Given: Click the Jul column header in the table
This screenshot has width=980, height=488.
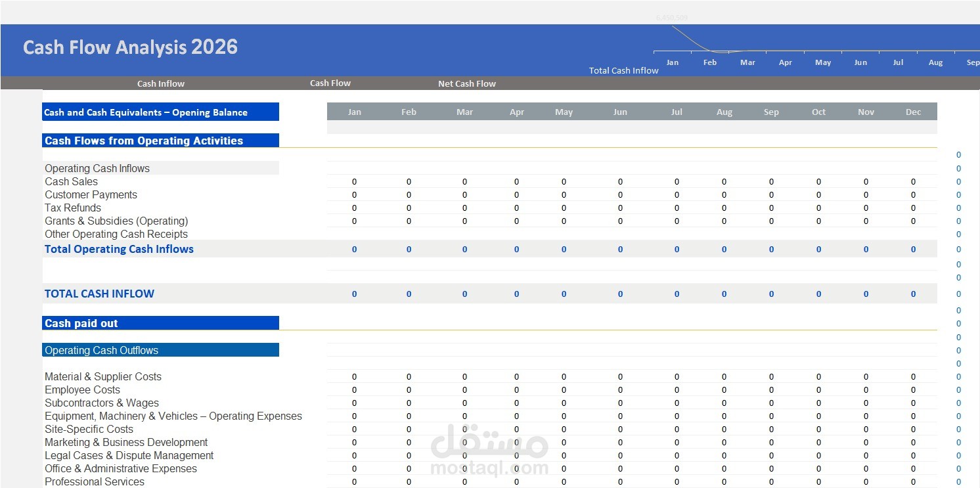Looking at the screenshot, I should [677, 112].
